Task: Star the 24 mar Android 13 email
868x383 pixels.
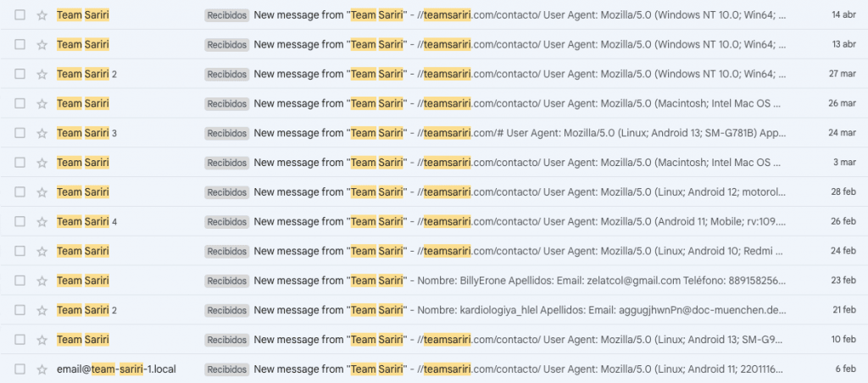Action: pyautogui.click(x=42, y=133)
